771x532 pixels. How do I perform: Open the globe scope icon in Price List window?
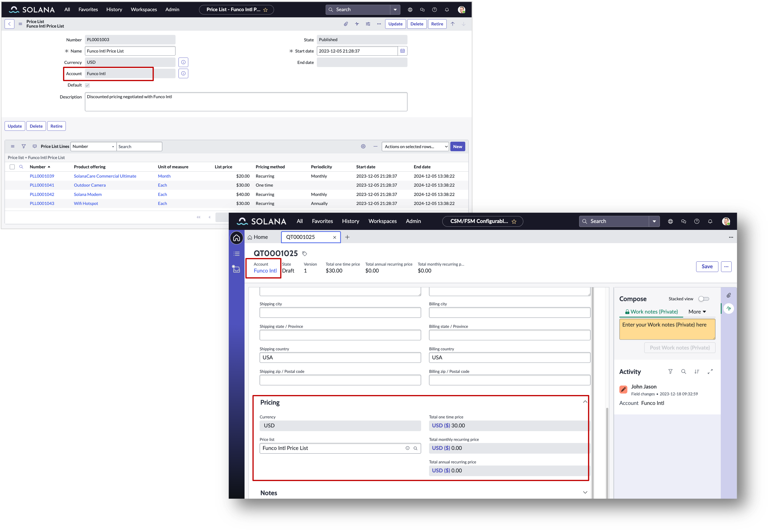tap(410, 10)
